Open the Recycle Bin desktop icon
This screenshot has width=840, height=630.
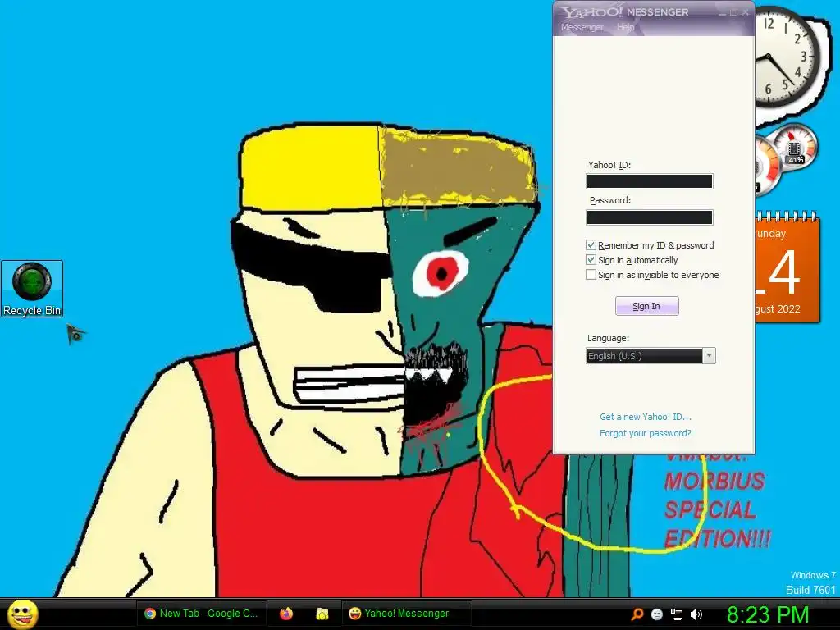32,289
